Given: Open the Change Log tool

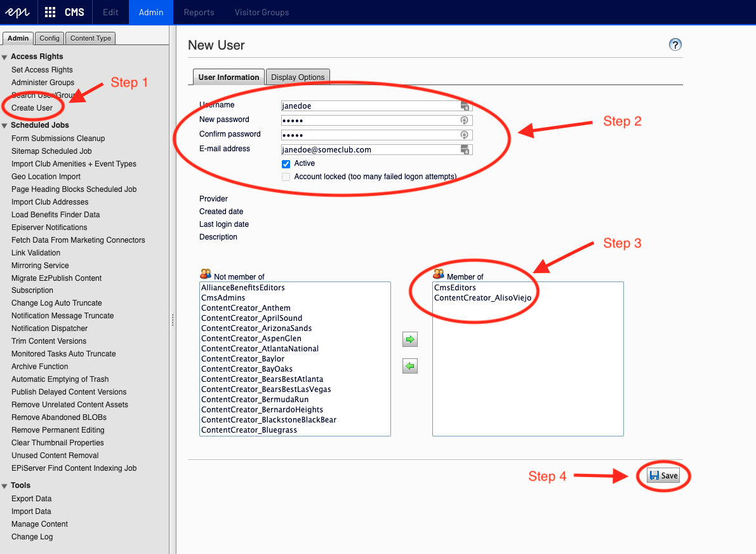Looking at the screenshot, I should (x=32, y=537).
